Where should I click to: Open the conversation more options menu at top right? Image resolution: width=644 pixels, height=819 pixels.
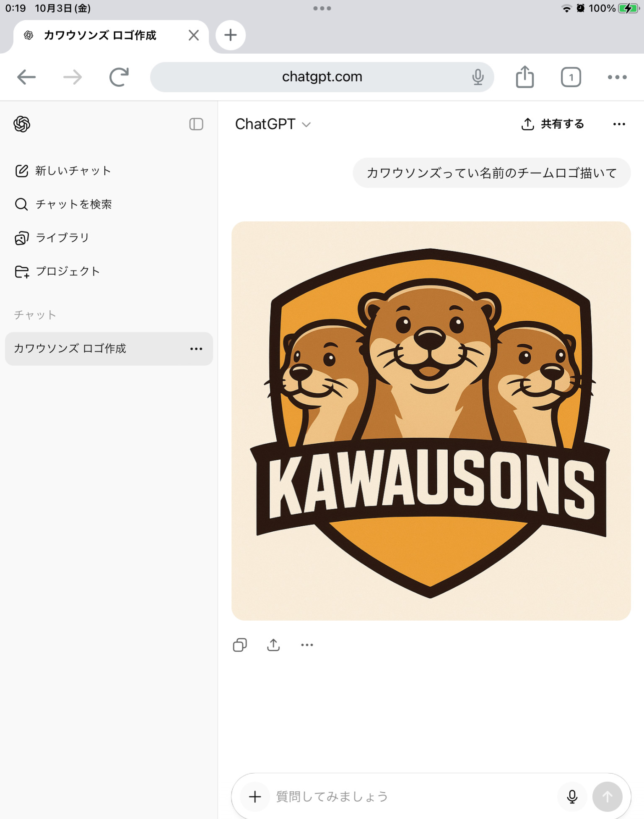click(x=619, y=124)
